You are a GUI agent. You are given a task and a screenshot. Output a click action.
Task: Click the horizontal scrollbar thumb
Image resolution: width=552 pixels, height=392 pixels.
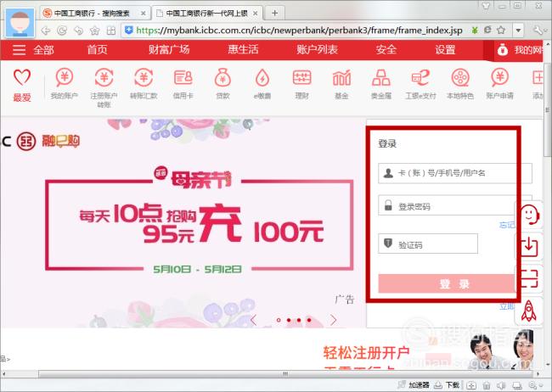pyautogui.click(x=286, y=373)
